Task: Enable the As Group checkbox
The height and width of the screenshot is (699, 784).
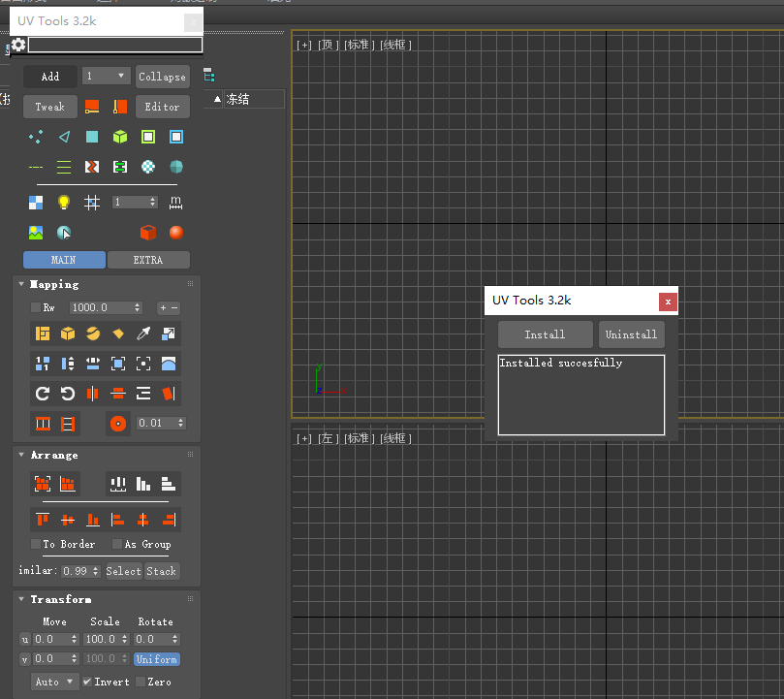Action: tap(117, 544)
